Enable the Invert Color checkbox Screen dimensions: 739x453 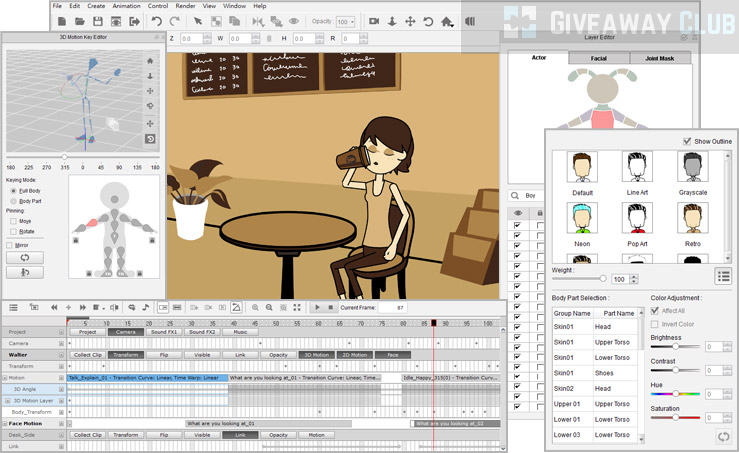point(655,324)
